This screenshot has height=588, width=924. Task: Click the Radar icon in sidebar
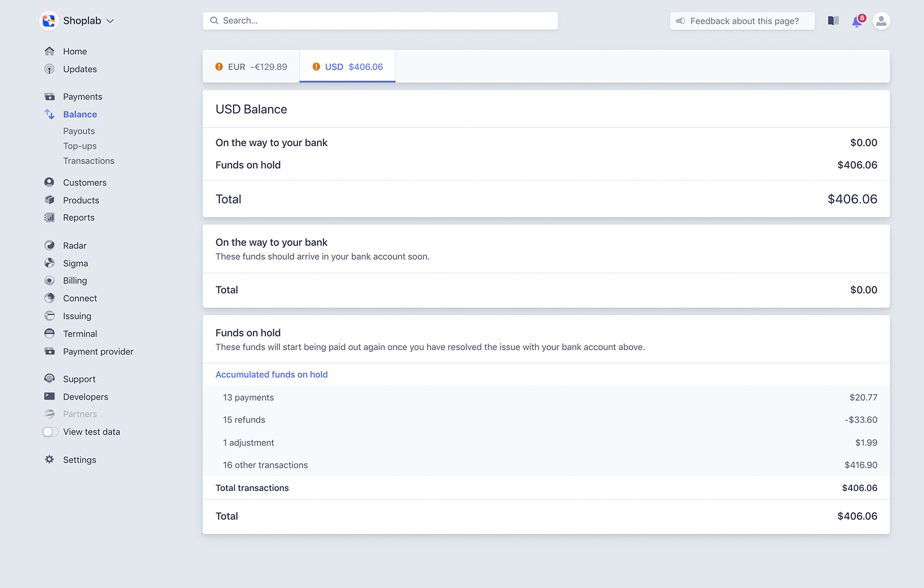[50, 245]
